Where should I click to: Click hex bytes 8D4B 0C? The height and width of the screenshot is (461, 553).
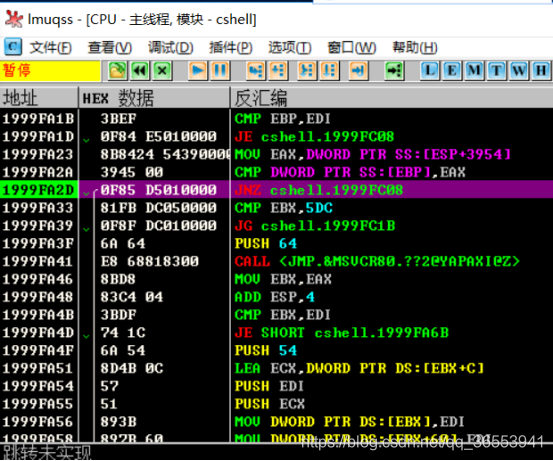point(132,368)
